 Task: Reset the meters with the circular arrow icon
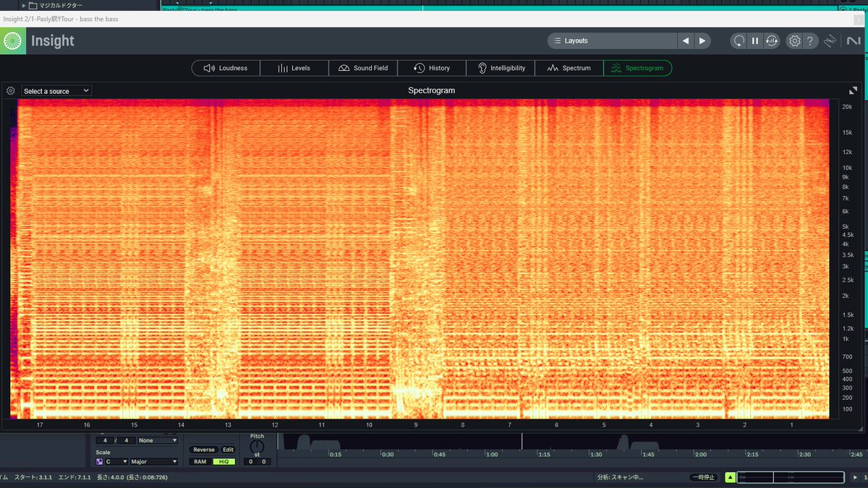click(739, 41)
